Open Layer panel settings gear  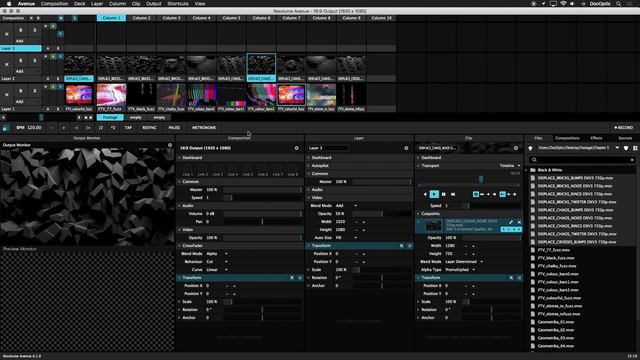click(x=406, y=148)
